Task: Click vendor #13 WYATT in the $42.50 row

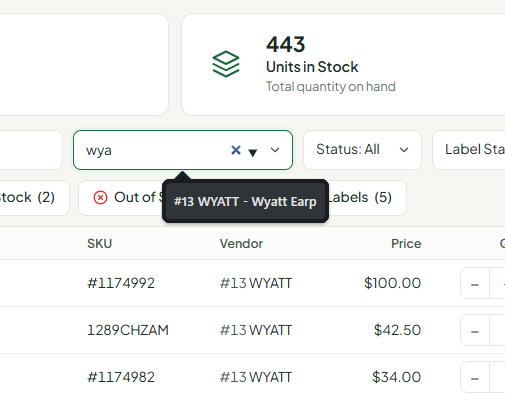Action: 256,330
